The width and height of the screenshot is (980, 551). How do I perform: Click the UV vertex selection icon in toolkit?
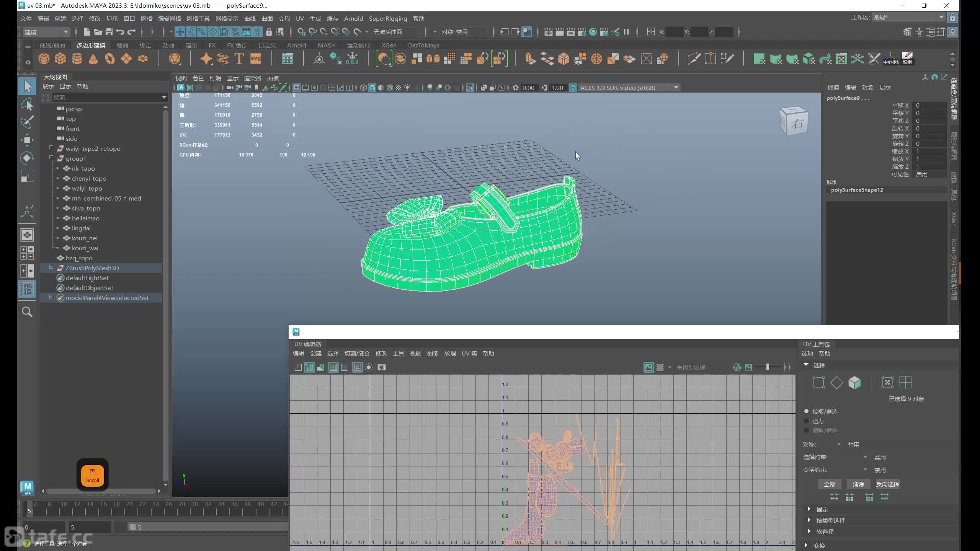click(818, 383)
